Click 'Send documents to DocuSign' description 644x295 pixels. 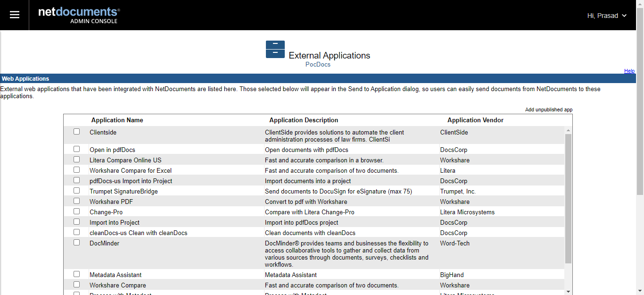[339, 192]
